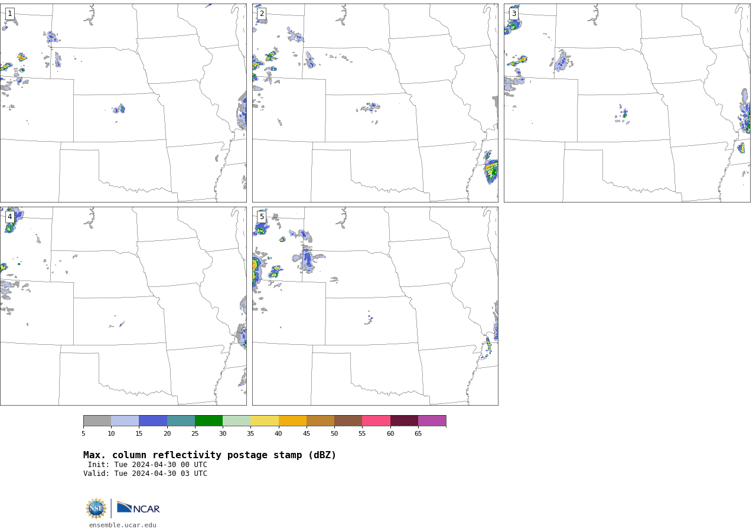This screenshot has height=532, width=756.
Task: Click the NSF logo
Action: click(96, 508)
